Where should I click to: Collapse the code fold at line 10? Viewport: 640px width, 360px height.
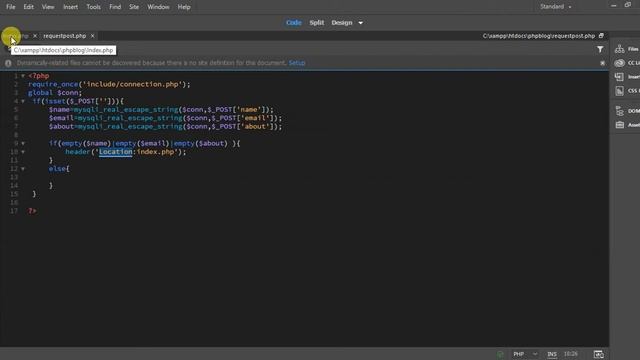(x=23, y=152)
